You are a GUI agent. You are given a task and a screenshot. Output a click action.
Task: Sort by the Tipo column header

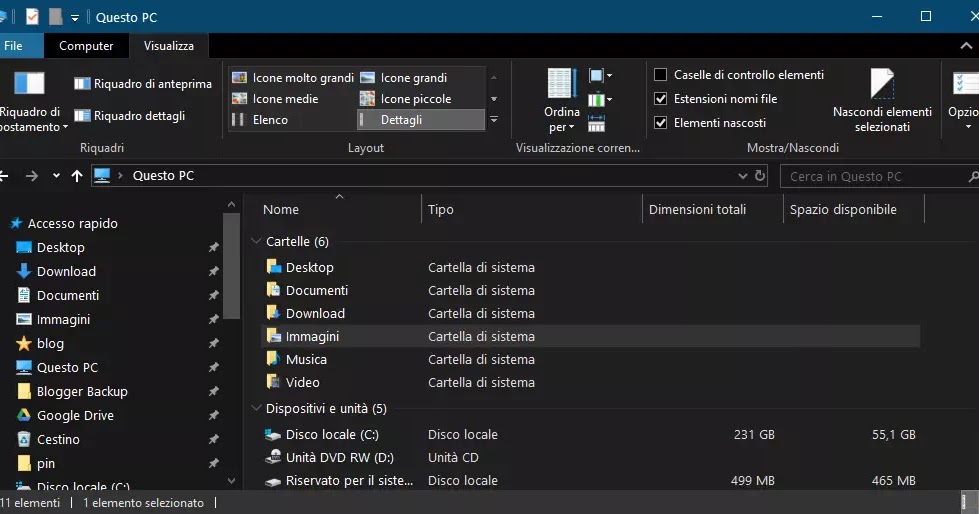441,209
